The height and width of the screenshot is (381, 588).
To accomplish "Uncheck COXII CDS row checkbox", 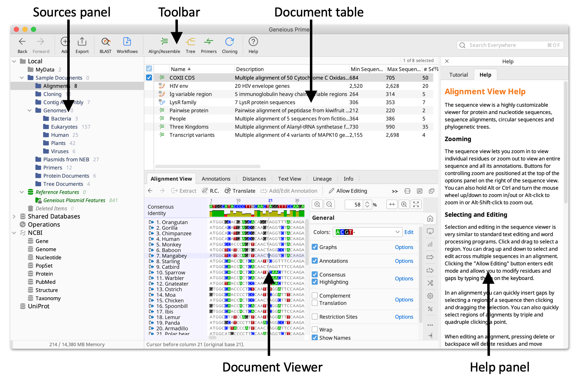I will 149,77.
